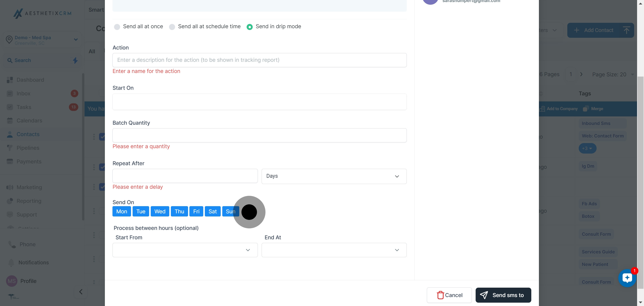Select Send in drip mode radio
The height and width of the screenshot is (306, 644).
(250, 27)
